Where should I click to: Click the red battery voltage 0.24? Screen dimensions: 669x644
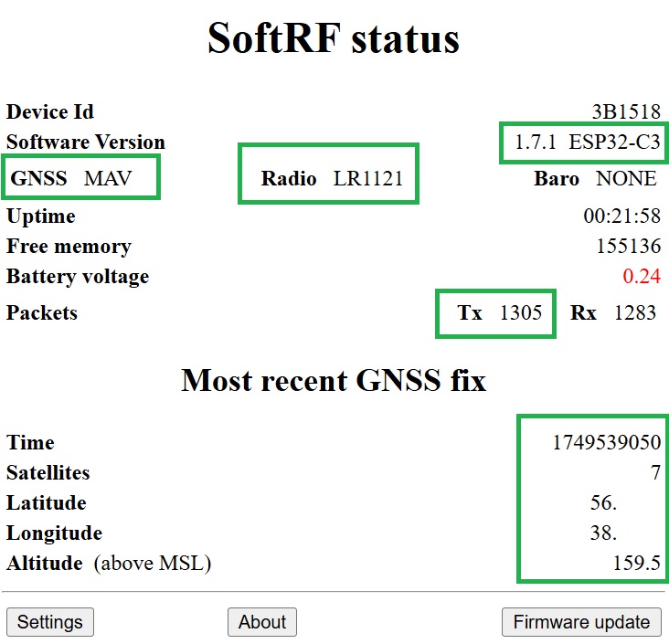(642, 276)
